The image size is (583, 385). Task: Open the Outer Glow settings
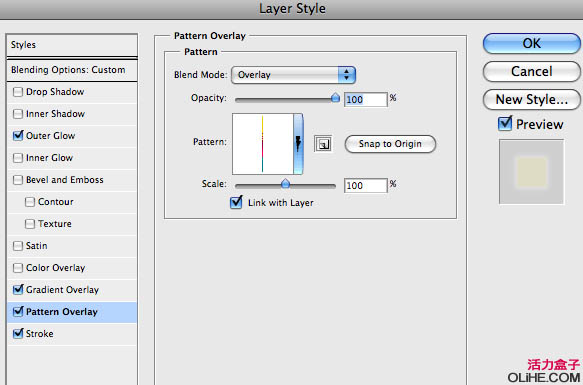click(x=51, y=136)
